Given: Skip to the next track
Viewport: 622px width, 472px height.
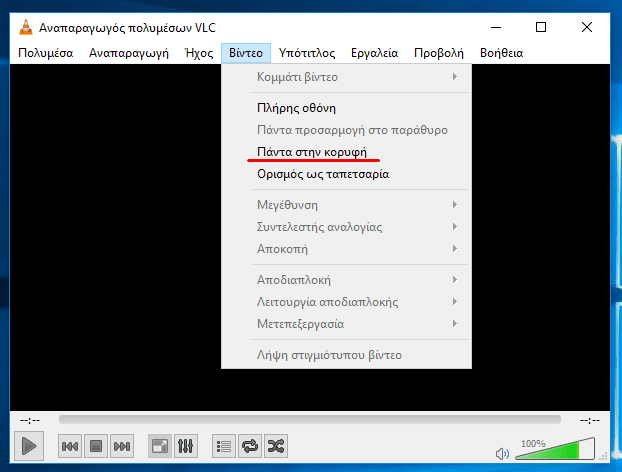Looking at the screenshot, I should (122, 446).
